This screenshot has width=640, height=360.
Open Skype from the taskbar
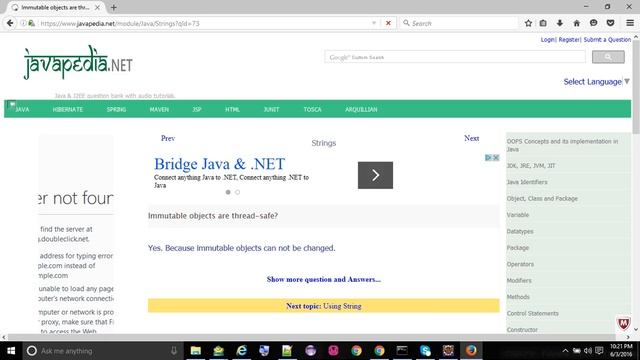(425, 351)
